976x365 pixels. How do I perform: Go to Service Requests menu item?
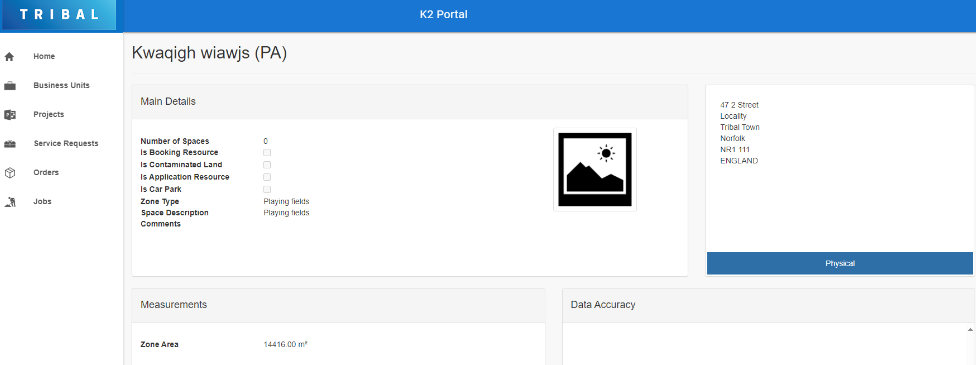(x=66, y=144)
